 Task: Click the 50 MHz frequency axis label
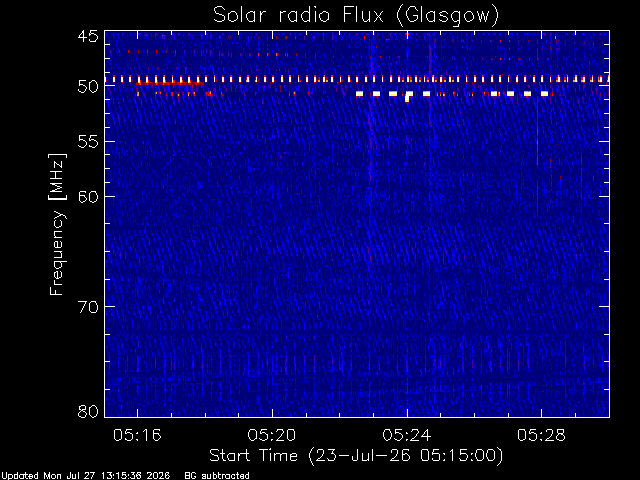88,86
